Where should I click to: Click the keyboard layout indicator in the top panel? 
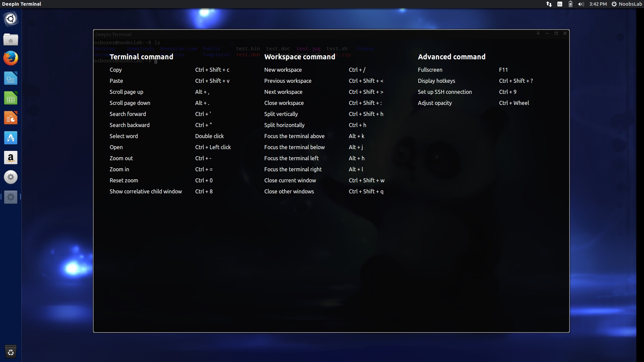pos(559,4)
